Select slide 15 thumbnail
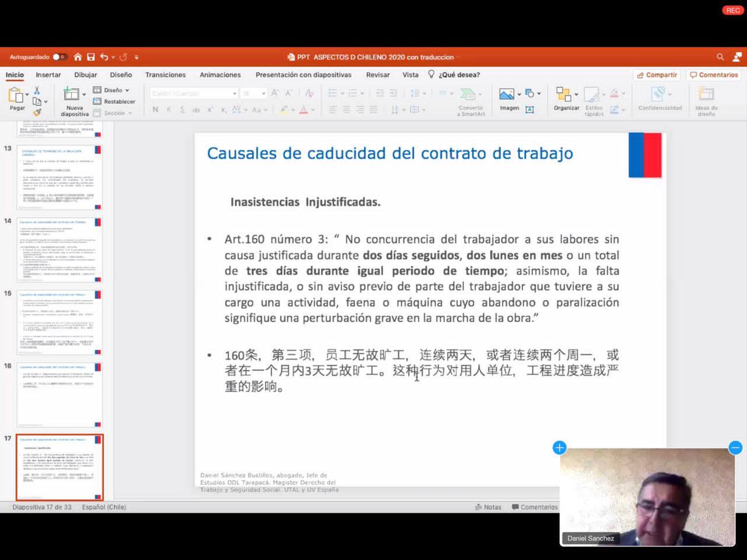Viewport: 747px width, 560px height. pyautogui.click(x=59, y=323)
